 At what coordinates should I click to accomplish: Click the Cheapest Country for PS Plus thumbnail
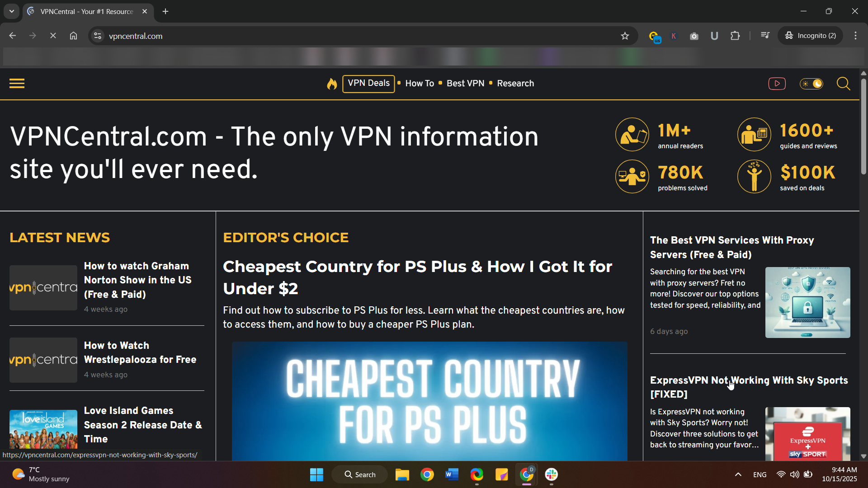[429, 401]
